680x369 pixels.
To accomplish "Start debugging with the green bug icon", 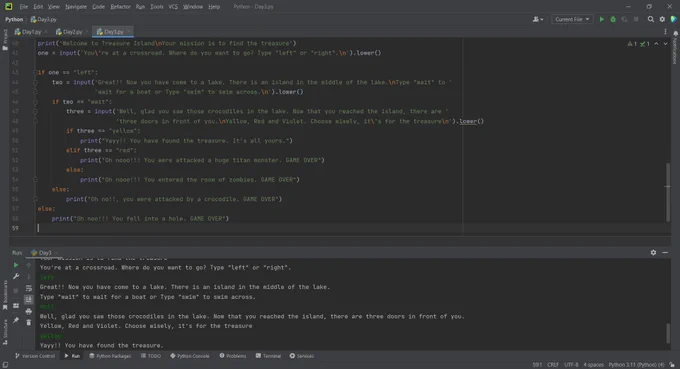I will (613, 20).
